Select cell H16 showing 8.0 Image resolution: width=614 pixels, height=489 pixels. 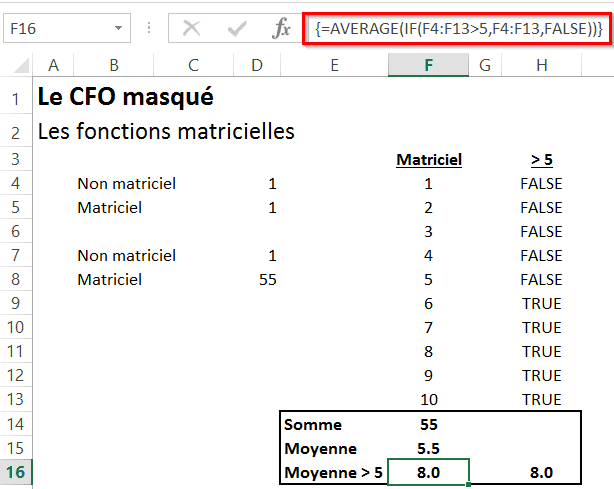pos(541,473)
